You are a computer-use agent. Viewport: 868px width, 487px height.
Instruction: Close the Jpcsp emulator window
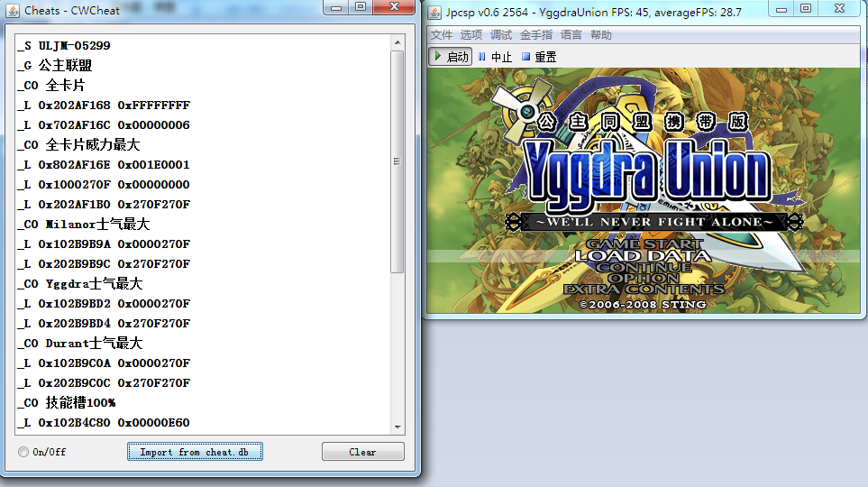[x=840, y=8]
